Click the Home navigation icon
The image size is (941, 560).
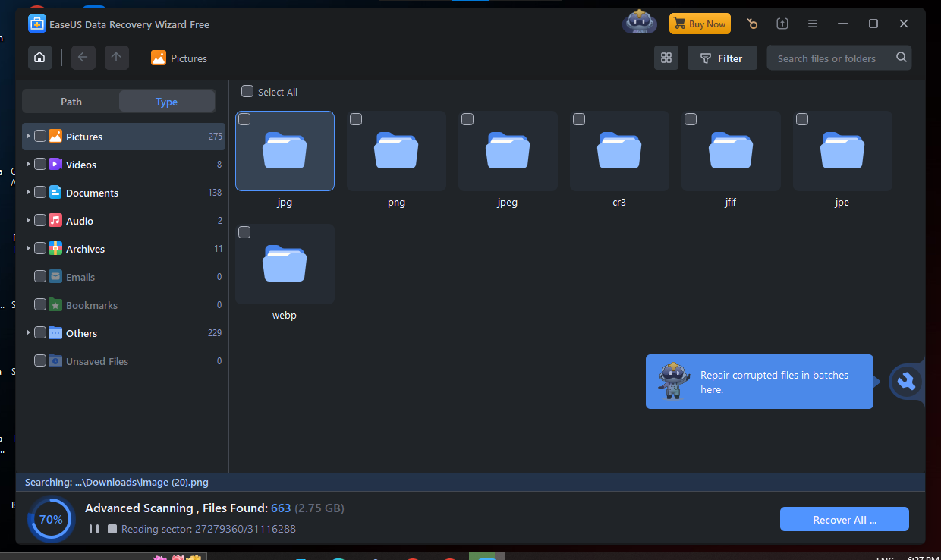point(39,57)
